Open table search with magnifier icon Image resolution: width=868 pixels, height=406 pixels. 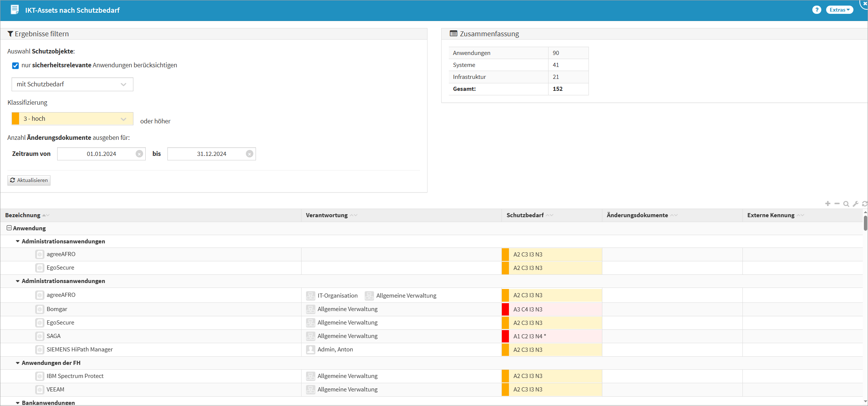click(x=846, y=204)
